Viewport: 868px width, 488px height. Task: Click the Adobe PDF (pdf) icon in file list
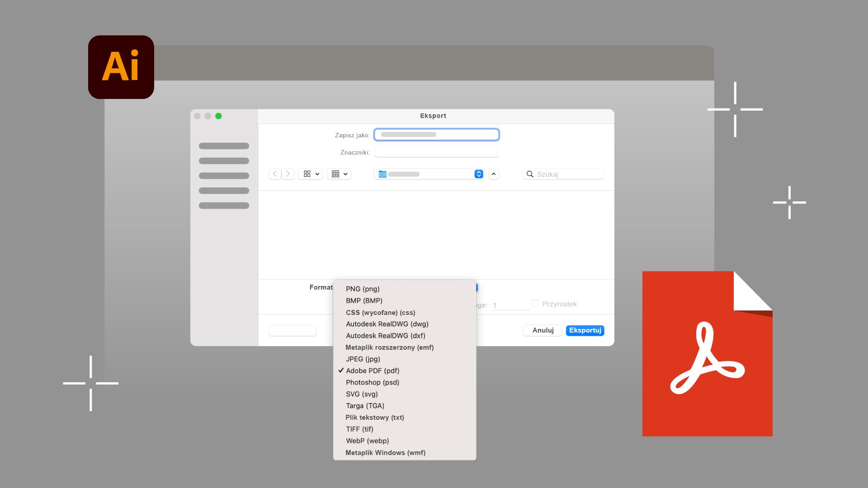click(x=373, y=371)
